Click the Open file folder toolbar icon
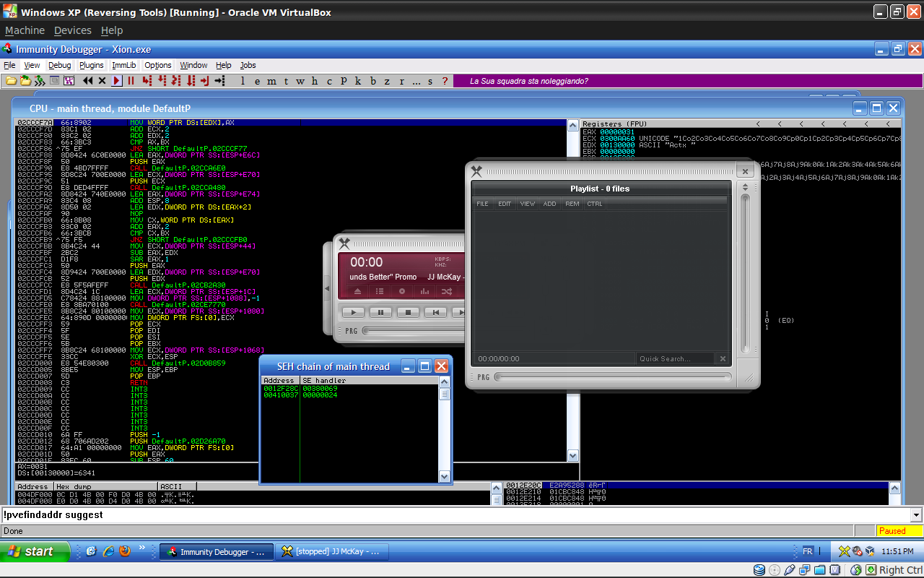The image size is (924, 578). pos(12,81)
